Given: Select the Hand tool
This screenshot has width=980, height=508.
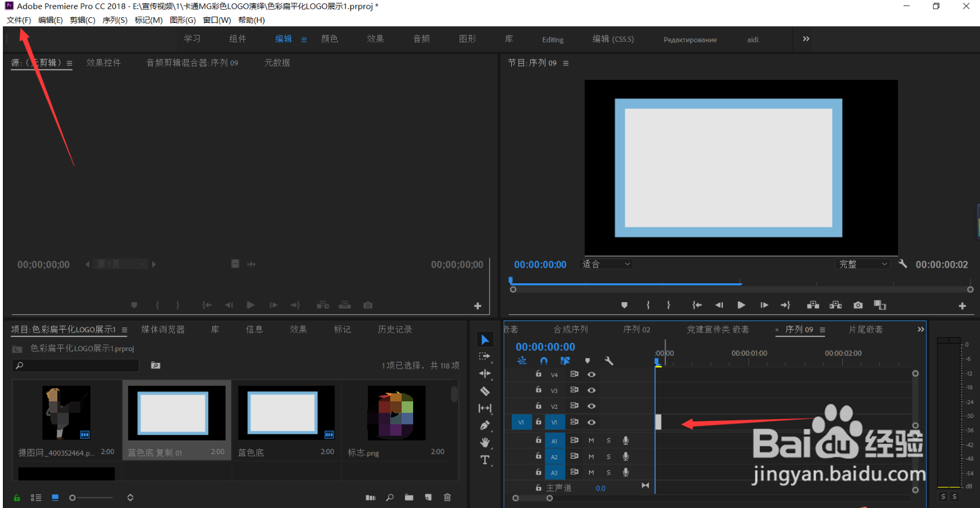Looking at the screenshot, I should coord(485,443).
